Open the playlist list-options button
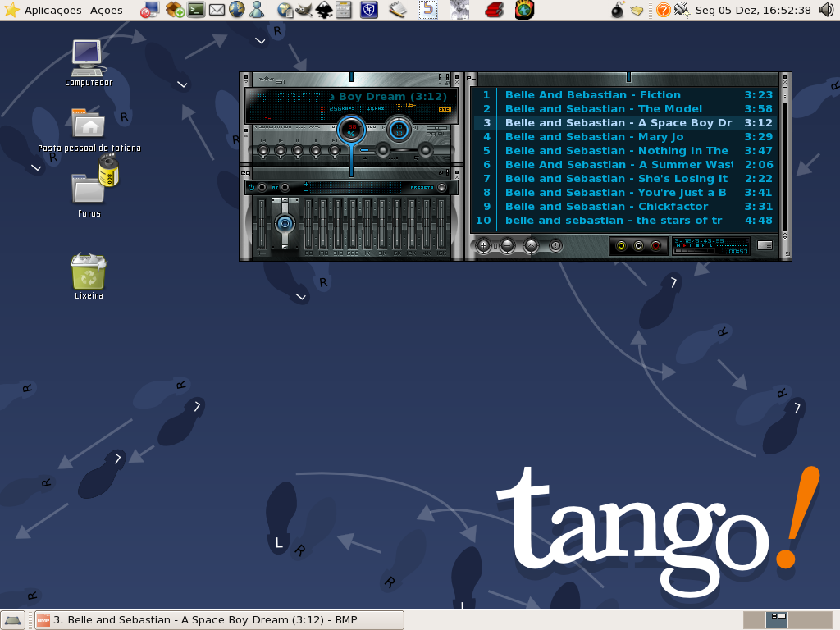 pyautogui.click(x=765, y=245)
